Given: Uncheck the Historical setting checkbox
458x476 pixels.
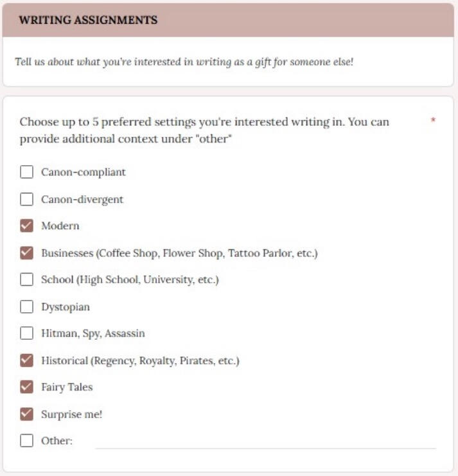Looking at the screenshot, I should pos(26,360).
